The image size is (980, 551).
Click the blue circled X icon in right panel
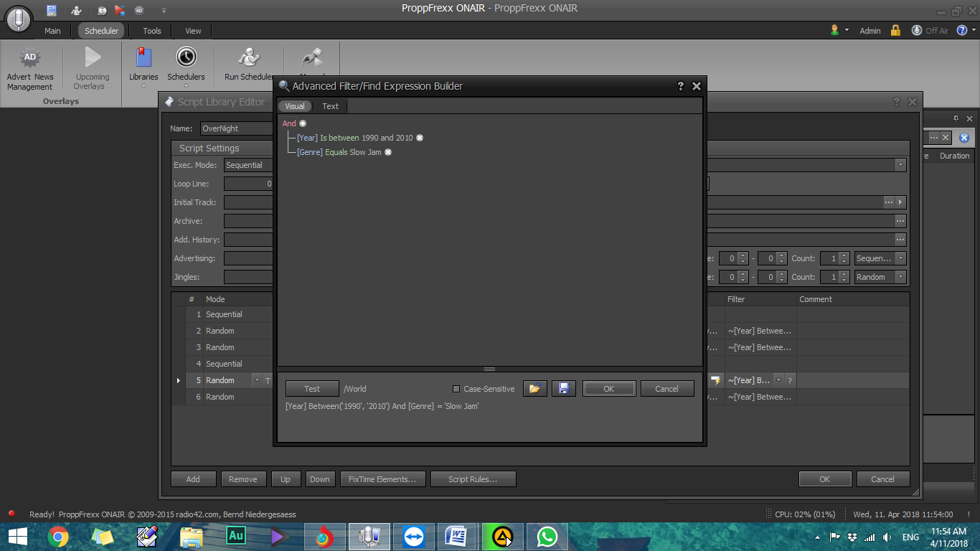point(964,138)
